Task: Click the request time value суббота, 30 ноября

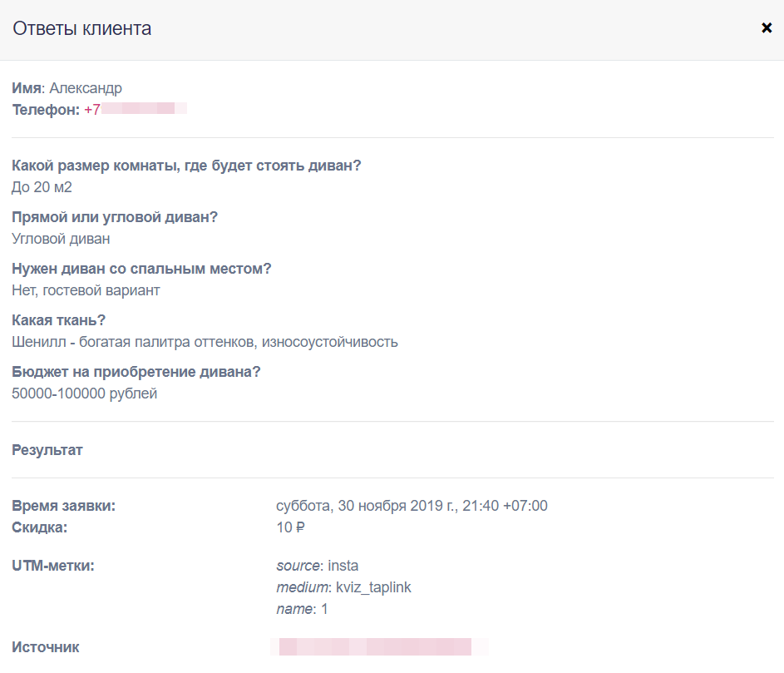Action: pos(412,506)
